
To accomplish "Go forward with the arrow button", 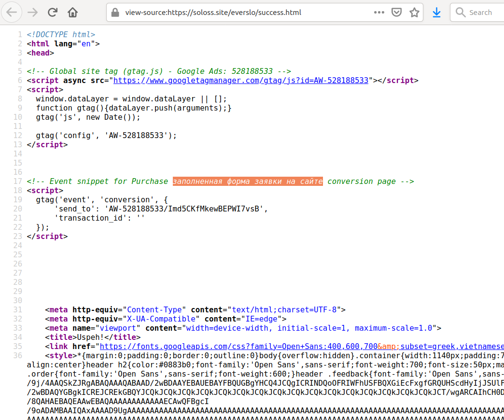I will click(32, 13).
